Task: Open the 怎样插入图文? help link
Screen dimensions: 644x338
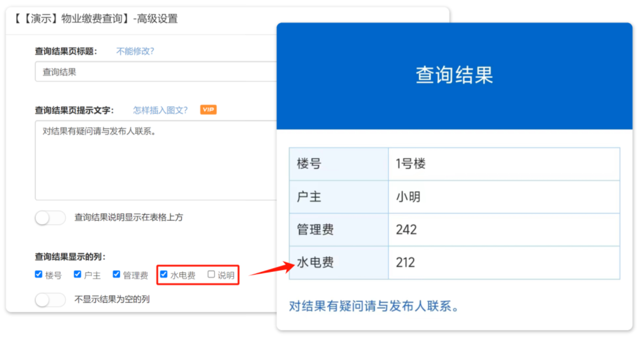Action: click(x=160, y=110)
